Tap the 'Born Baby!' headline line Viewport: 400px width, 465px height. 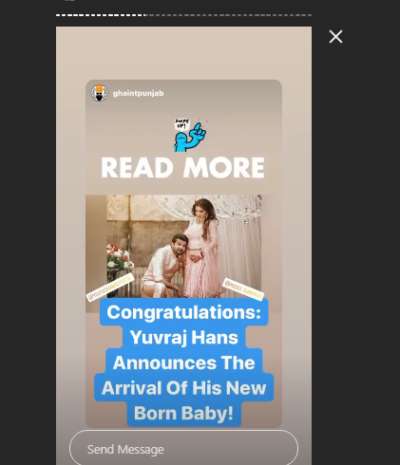click(x=184, y=413)
